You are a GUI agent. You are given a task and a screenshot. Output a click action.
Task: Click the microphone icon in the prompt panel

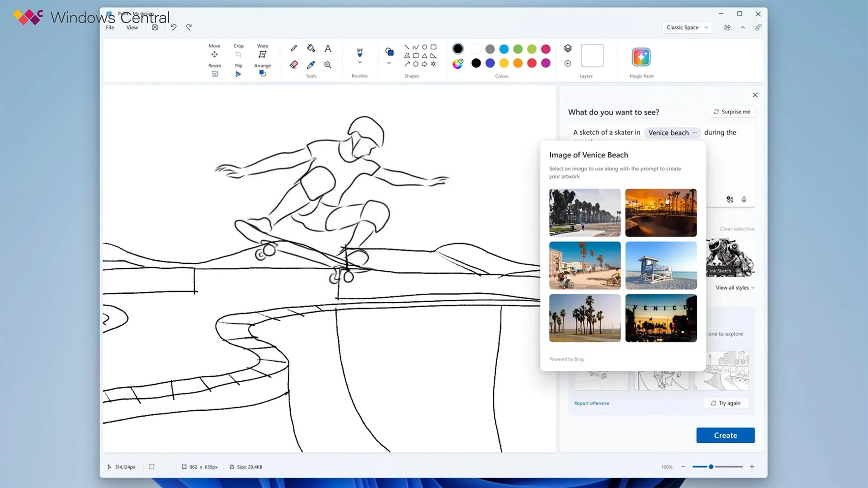tap(744, 199)
